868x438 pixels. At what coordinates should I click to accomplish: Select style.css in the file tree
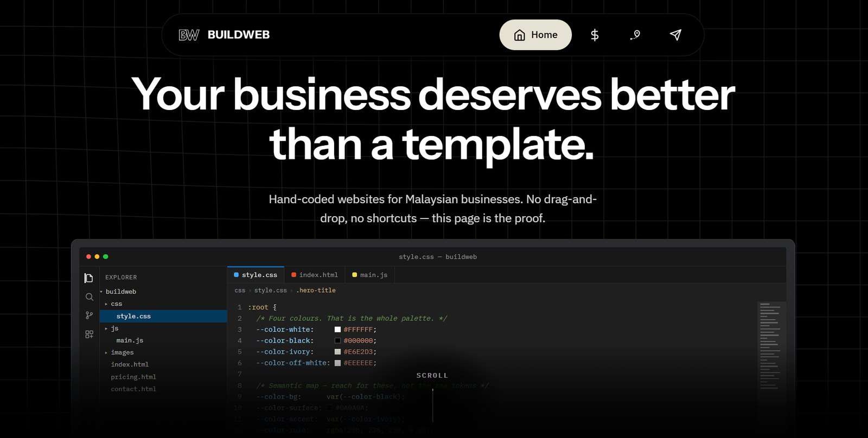point(163,316)
